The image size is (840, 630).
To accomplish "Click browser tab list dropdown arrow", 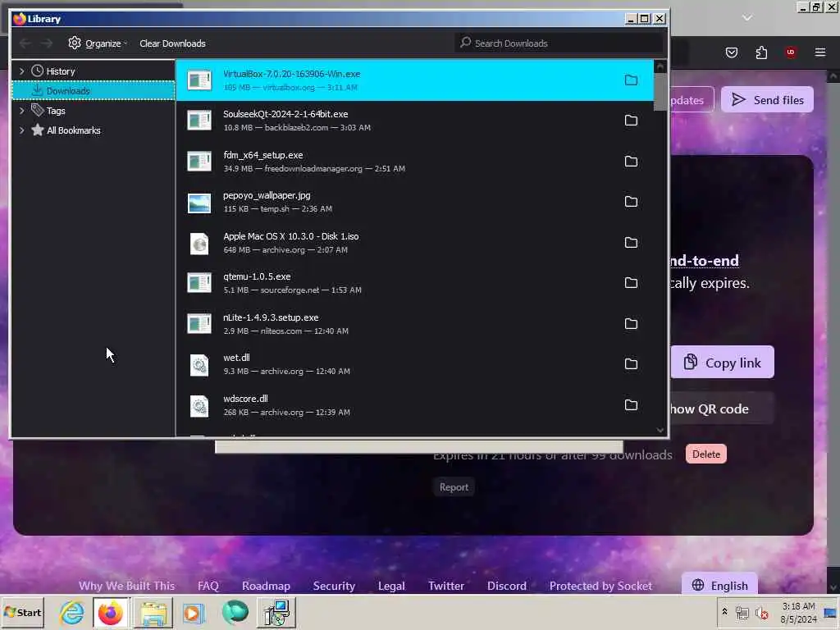I will pyautogui.click(x=747, y=18).
